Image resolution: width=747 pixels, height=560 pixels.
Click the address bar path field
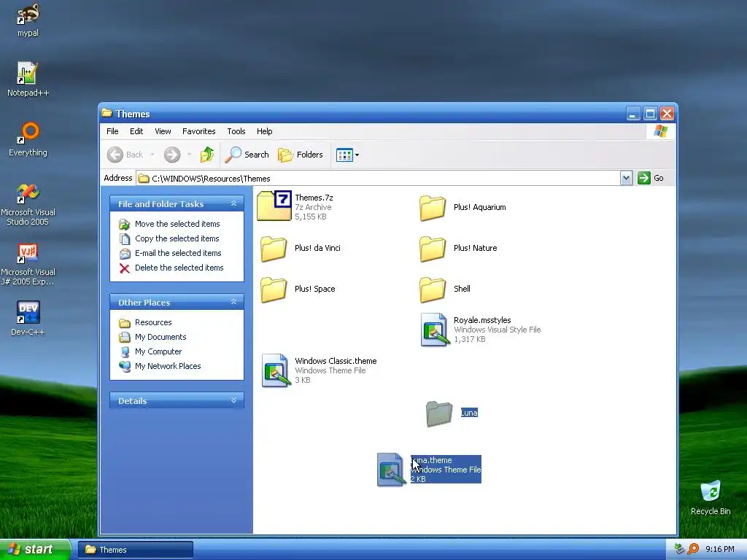click(x=379, y=178)
